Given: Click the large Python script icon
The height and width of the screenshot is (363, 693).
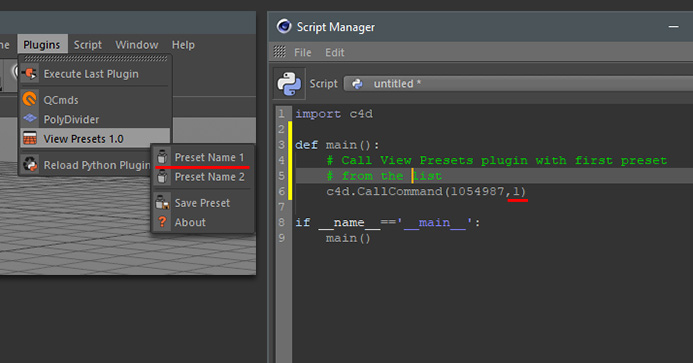Looking at the screenshot, I should pos(289,84).
